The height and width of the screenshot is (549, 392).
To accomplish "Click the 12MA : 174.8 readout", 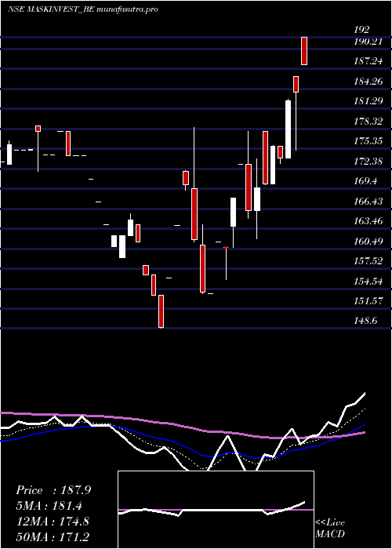I will 53,522.
